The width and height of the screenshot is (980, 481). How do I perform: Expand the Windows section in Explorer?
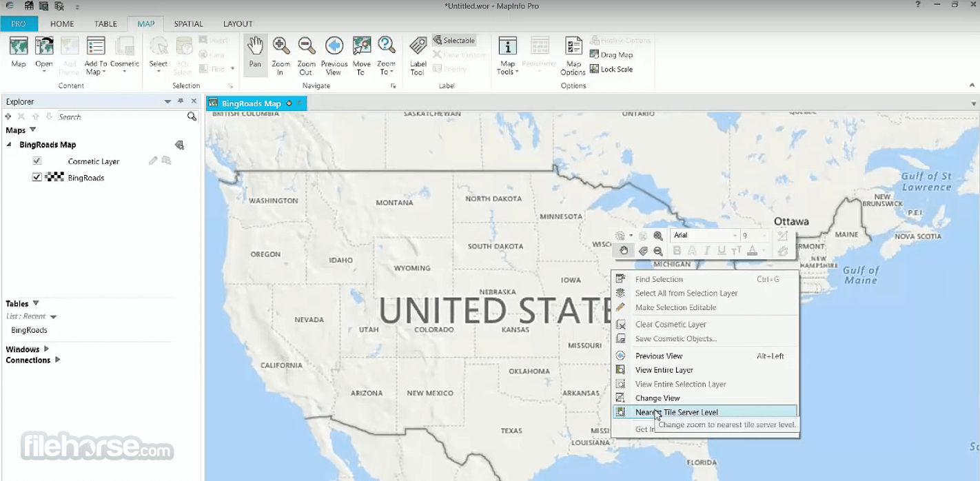tap(46, 349)
